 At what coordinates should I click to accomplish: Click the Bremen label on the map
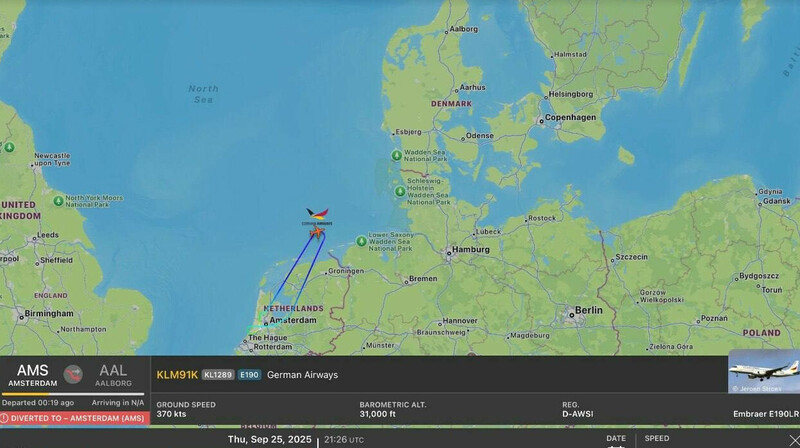(x=423, y=279)
